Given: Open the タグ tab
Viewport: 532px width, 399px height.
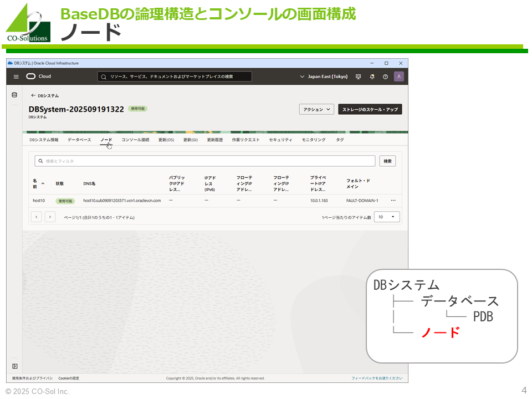Looking at the screenshot, I should coord(340,140).
